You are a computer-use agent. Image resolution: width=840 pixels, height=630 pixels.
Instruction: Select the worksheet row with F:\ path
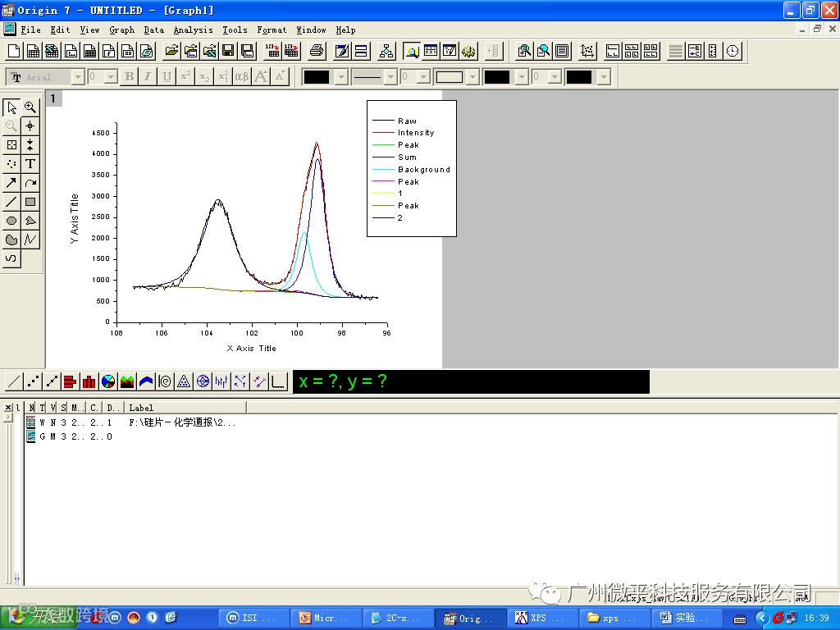pos(132,422)
